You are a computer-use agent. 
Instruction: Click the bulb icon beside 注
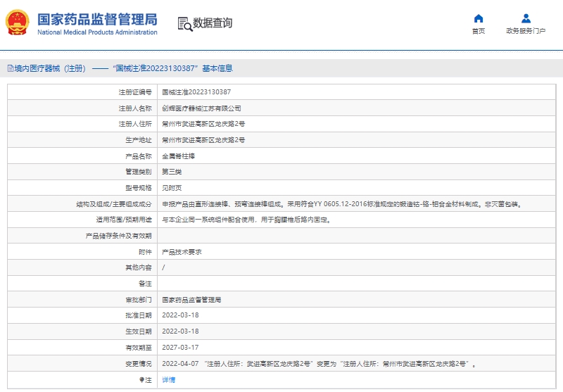[141, 380]
